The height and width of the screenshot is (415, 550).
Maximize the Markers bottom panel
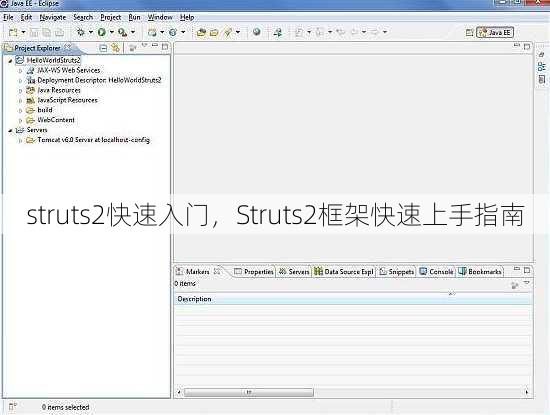point(527,270)
